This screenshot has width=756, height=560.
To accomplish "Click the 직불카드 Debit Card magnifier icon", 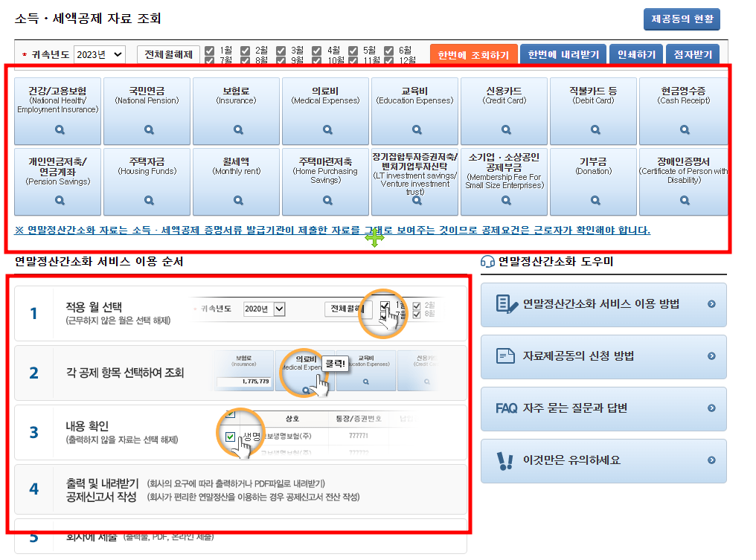I will pyautogui.click(x=595, y=129).
